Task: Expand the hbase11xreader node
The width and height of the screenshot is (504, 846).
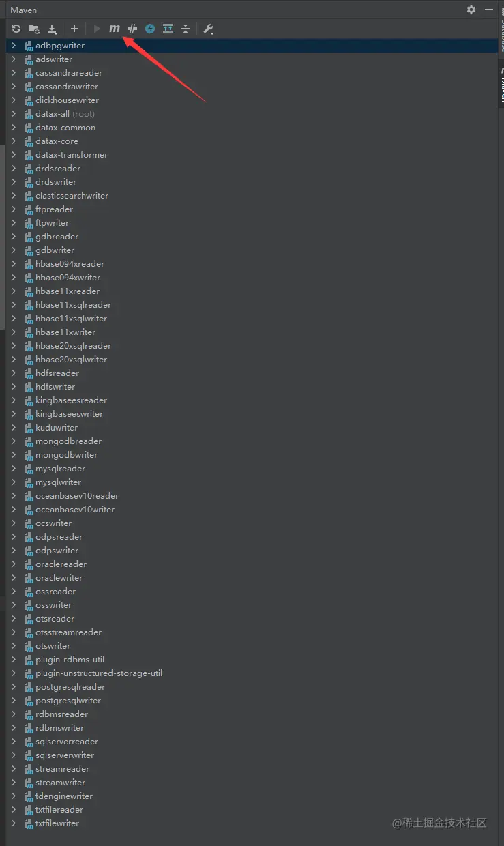Action: click(14, 291)
